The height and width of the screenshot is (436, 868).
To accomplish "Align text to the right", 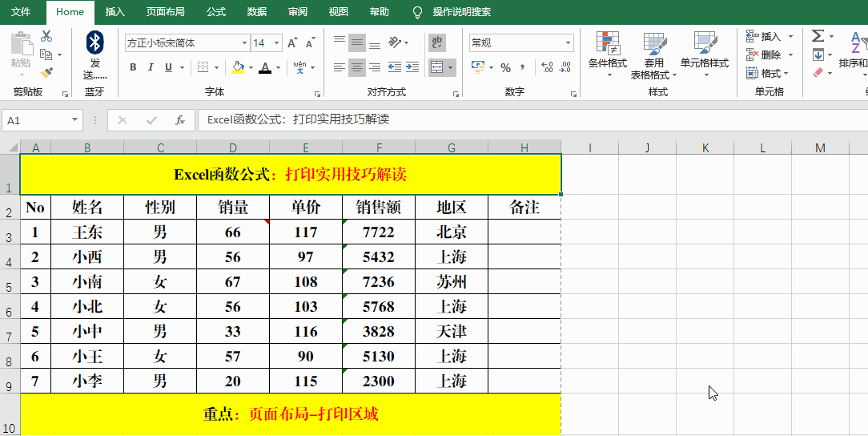I will click(375, 67).
